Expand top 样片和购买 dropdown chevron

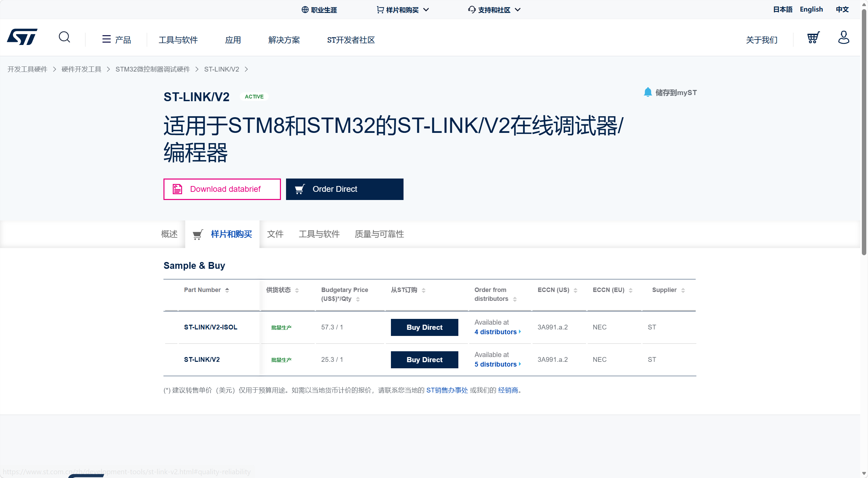[426, 10]
